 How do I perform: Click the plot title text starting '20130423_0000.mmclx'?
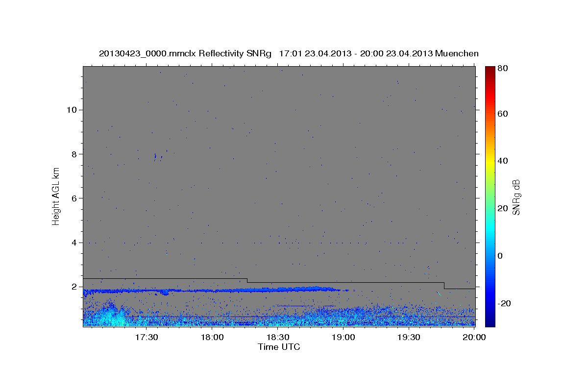tap(289, 53)
